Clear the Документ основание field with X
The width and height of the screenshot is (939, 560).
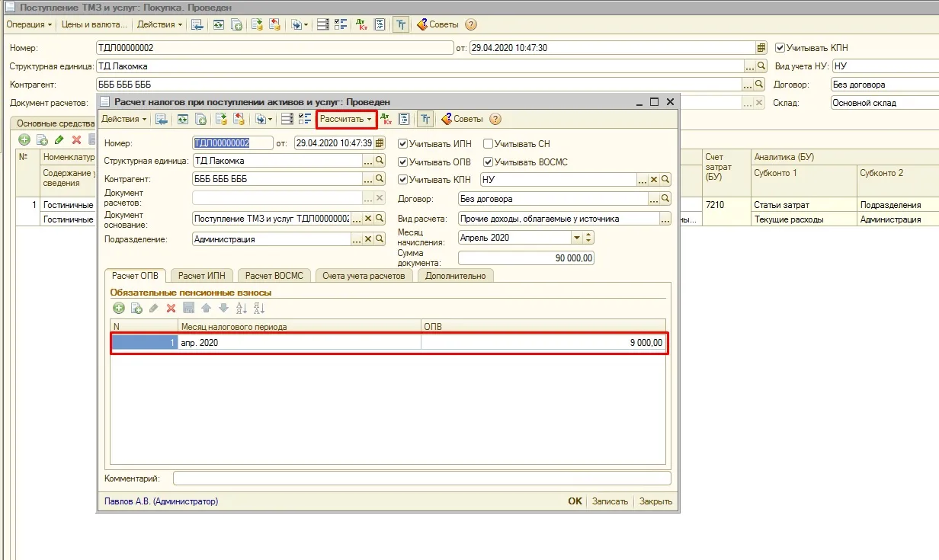coord(368,219)
